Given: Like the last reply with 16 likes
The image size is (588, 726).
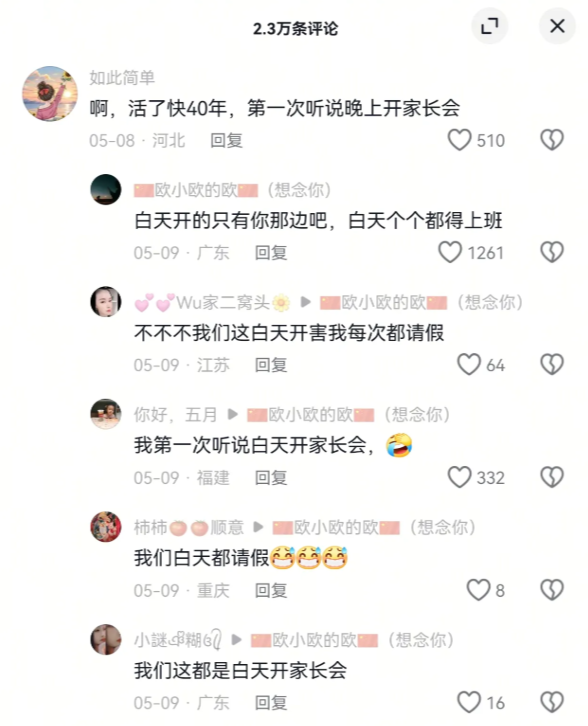Looking at the screenshot, I should click(469, 702).
